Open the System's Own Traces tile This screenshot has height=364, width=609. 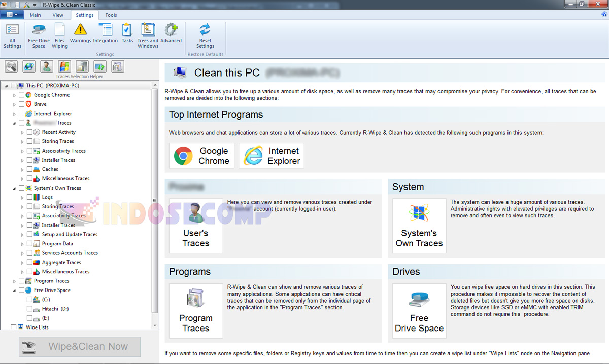point(419,226)
